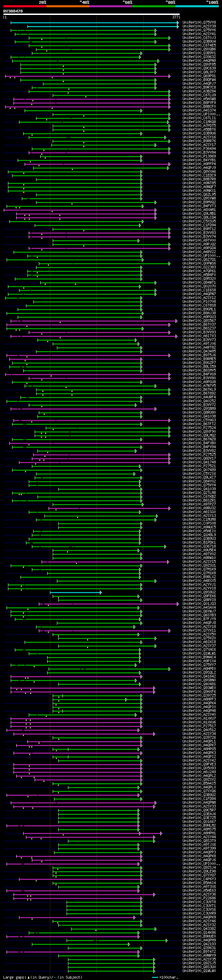Select hit UniRef100_Q6YWJ7
Viewport: 222px width, 980px height.
[199, 611]
